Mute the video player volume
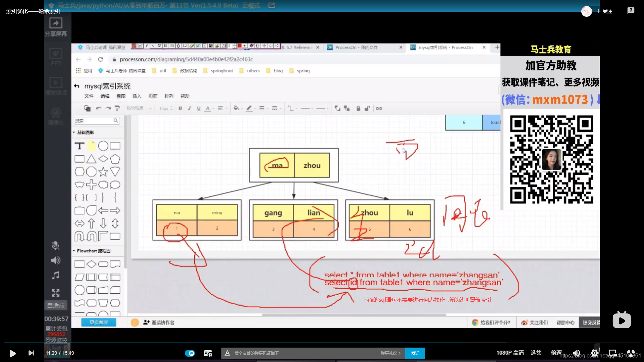 click(577, 353)
